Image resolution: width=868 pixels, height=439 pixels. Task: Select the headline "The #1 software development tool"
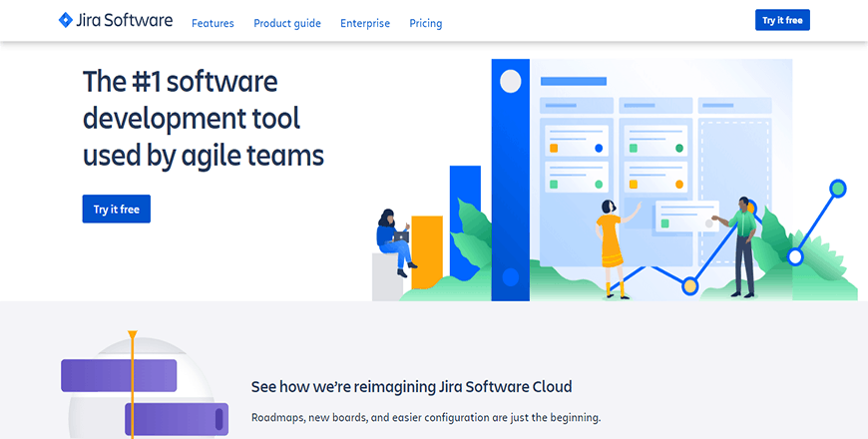pos(192,100)
